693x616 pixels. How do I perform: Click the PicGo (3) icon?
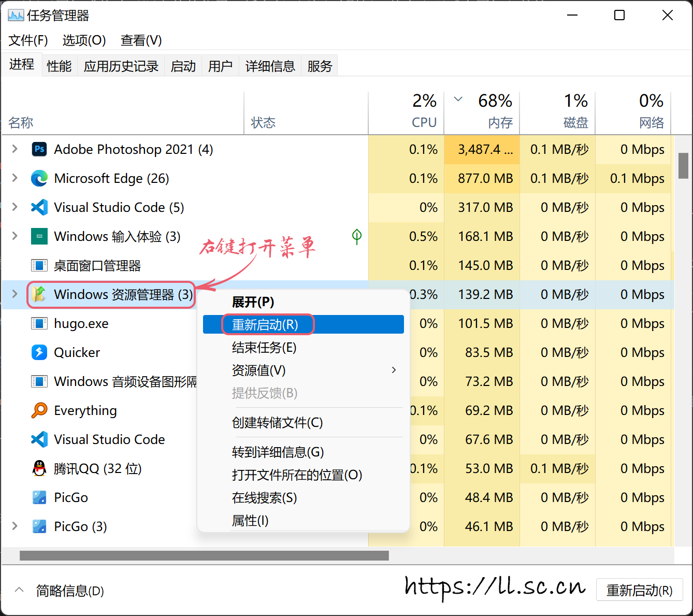click(x=39, y=526)
